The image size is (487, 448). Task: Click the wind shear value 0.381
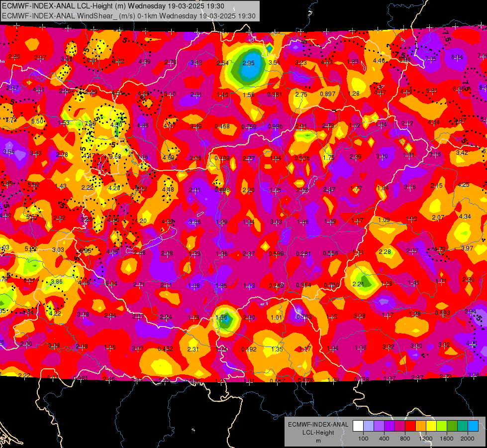coord(275,95)
